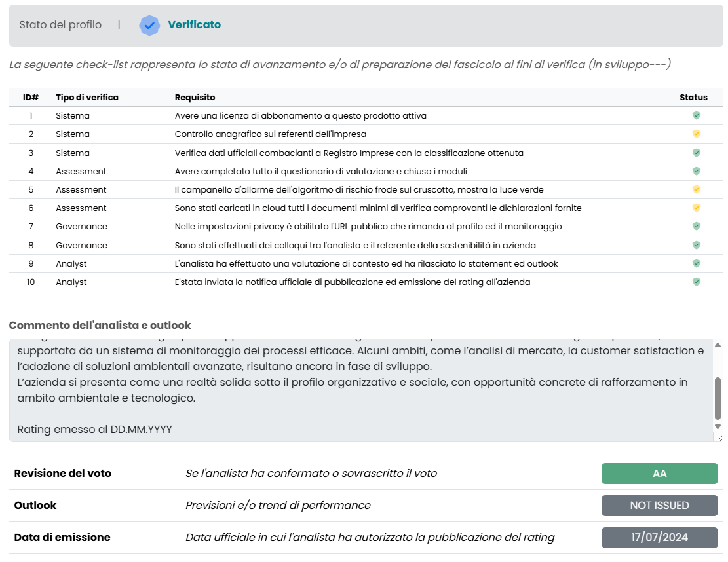
Task: Click the green check for requirement 8
Action: (x=696, y=245)
